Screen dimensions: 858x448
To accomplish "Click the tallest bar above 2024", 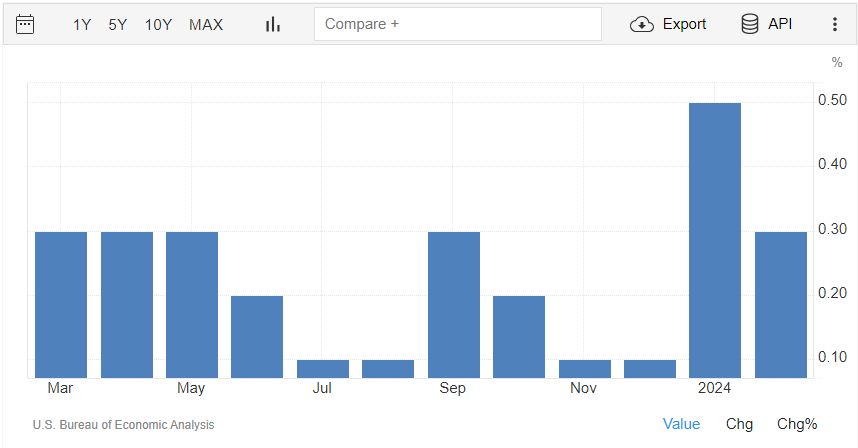I will 715,240.
